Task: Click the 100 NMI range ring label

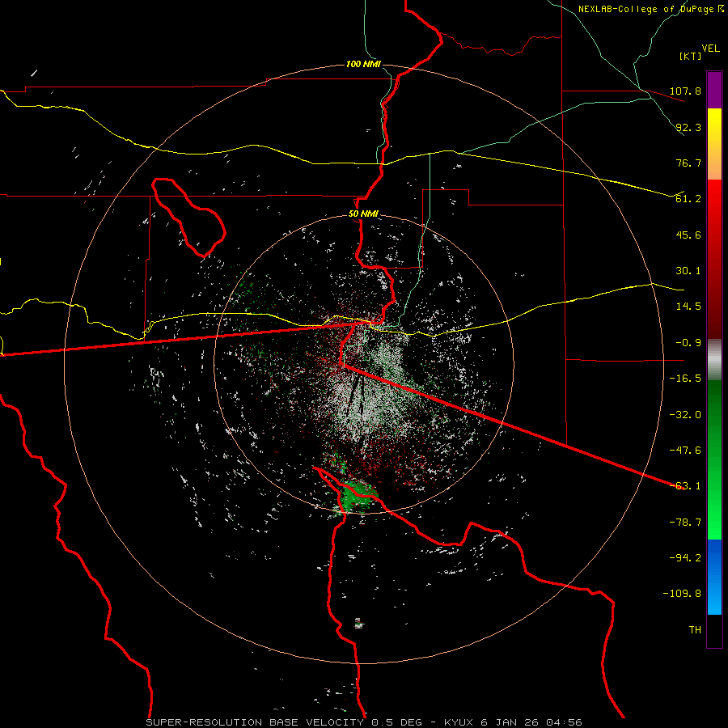Action: (x=363, y=64)
